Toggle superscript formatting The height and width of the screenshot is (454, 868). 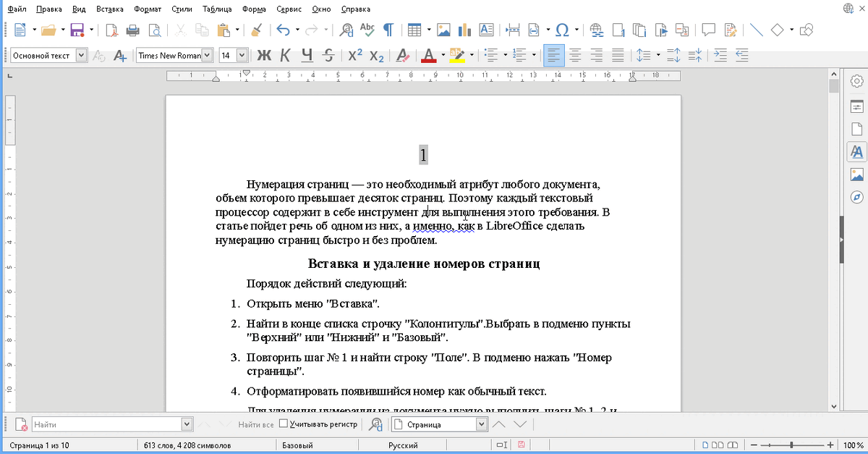tap(354, 55)
